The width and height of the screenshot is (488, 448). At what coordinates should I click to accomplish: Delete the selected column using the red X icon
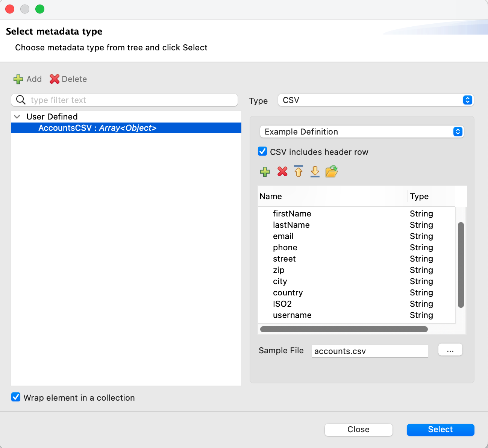pos(282,171)
